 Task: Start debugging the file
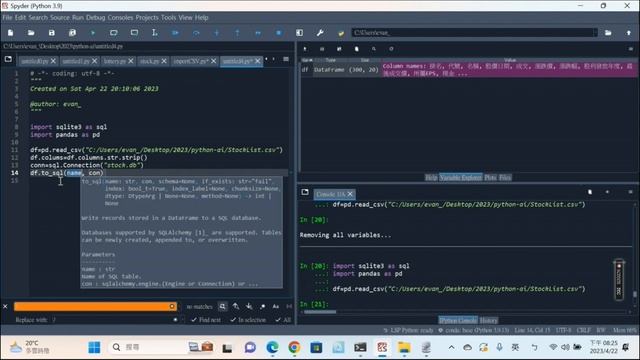point(176,33)
